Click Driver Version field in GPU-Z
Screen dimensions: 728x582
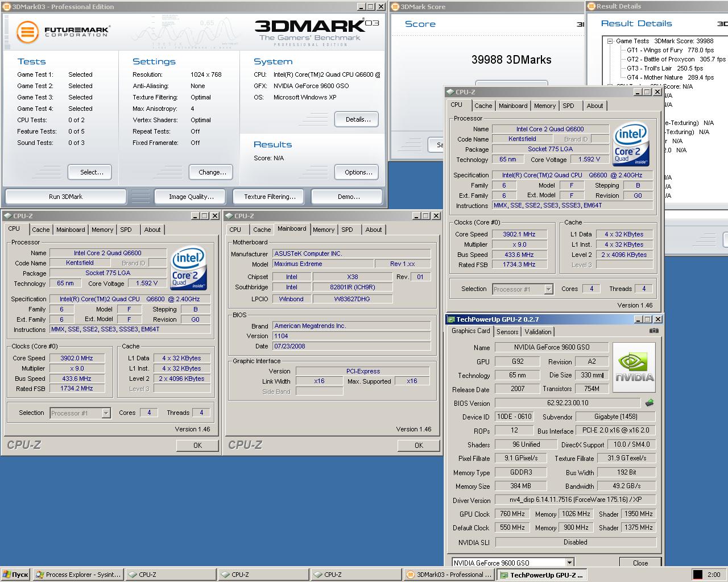pyautogui.click(x=575, y=500)
